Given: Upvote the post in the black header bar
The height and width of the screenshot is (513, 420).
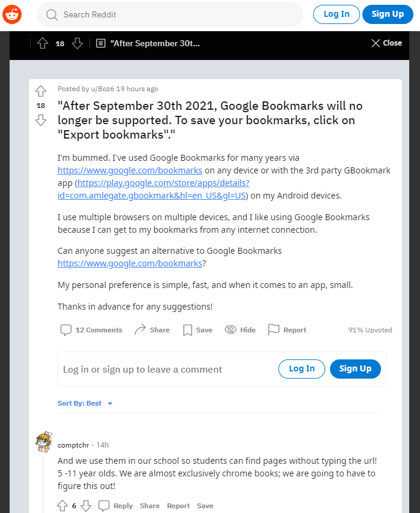Looking at the screenshot, I should 42,43.
